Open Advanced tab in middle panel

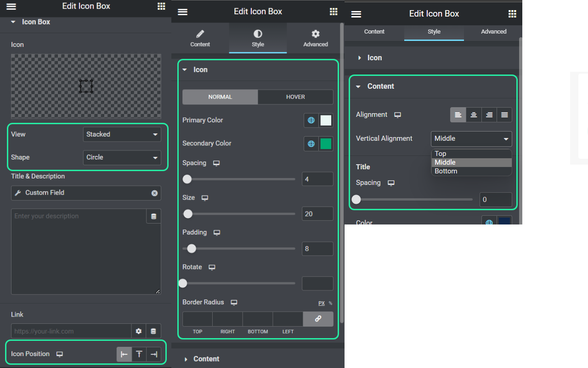coord(316,38)
